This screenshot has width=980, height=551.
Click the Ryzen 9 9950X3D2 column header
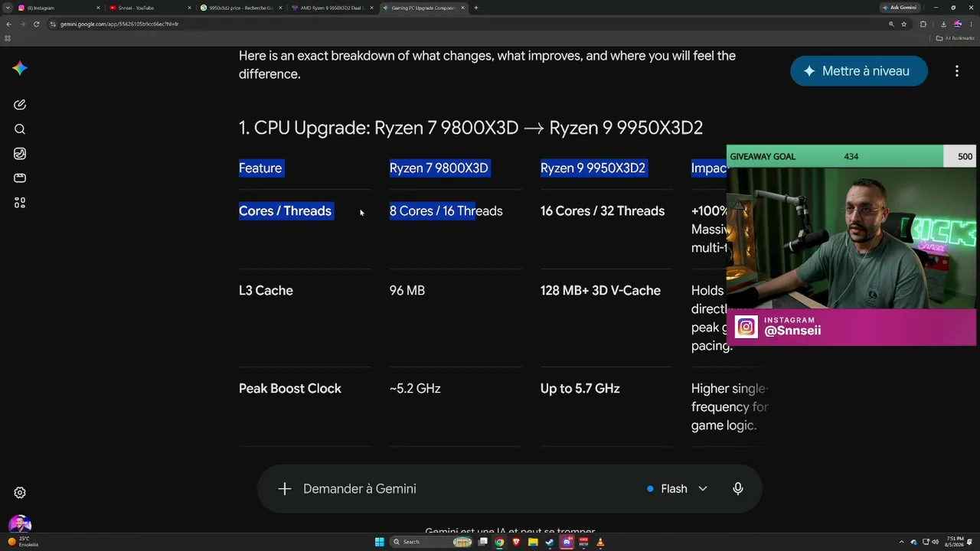point(593,168)
